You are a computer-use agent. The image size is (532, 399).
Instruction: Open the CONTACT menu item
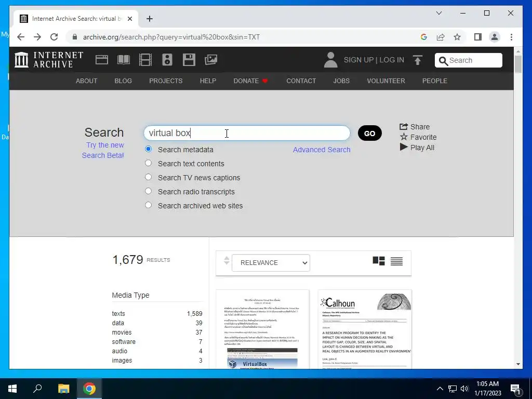(x=301, y=81)
